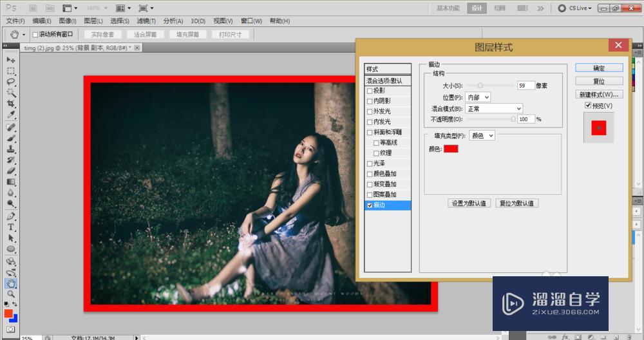Screen dimensions: 644x340
Task: Select the Crop tool
Action: (11, 104)
